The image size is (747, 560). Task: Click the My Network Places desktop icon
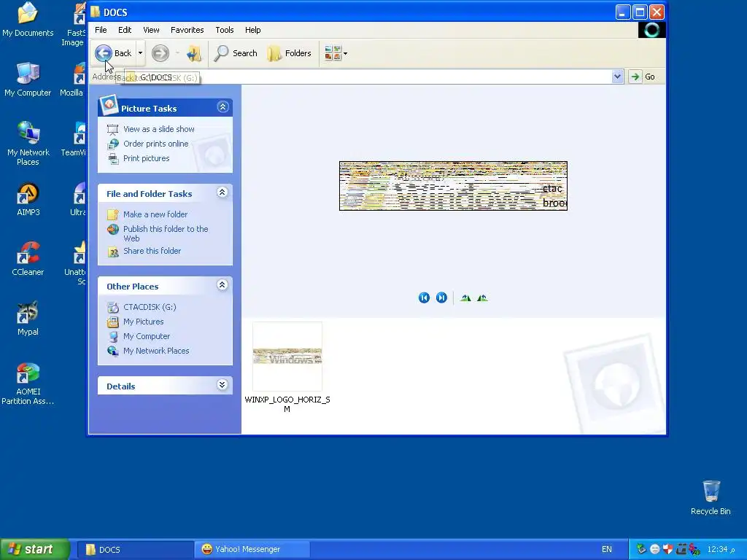[x=28, y=144]
